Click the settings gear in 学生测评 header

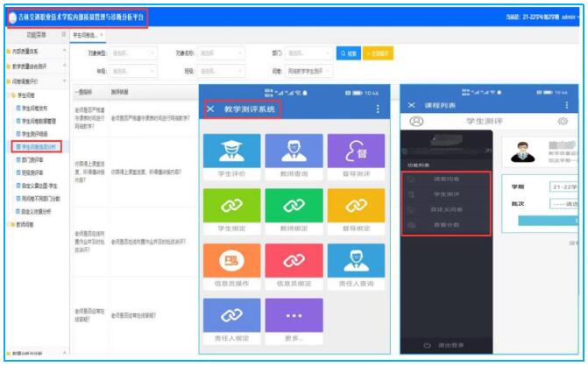click(x=562, y=121)
